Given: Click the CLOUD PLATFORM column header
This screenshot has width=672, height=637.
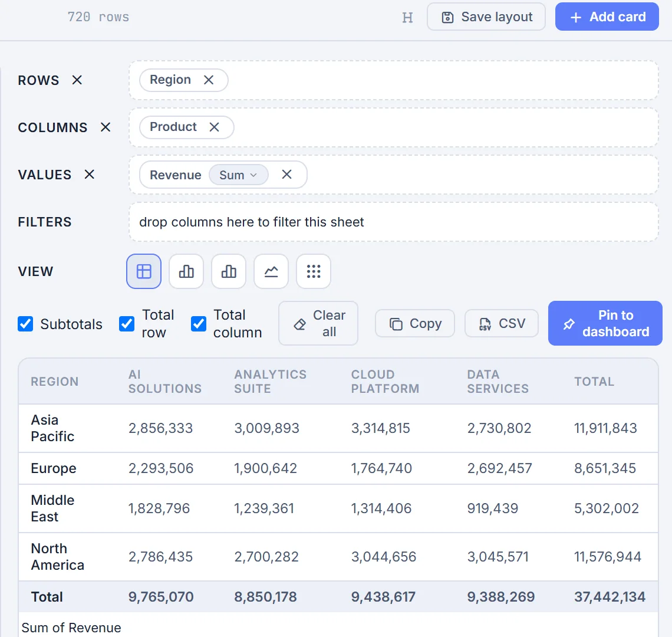Looking at the screenshot, I should click(x=386, y=382).
